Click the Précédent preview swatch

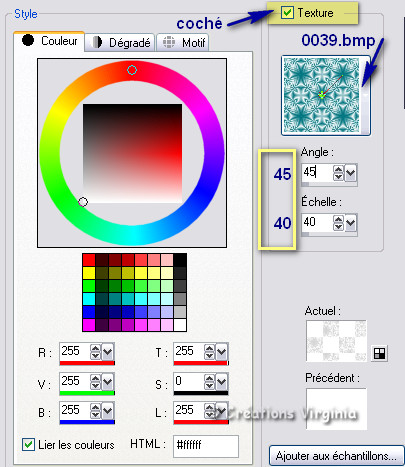point(336,409)
